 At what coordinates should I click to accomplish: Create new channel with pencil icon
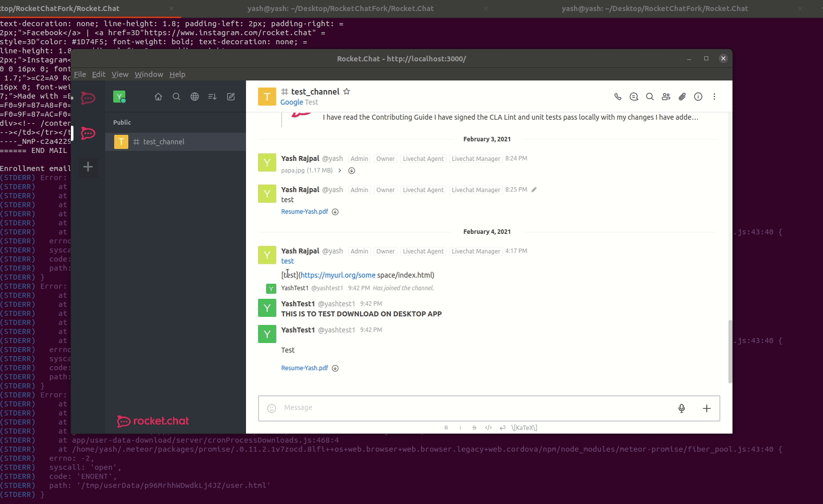point(231,97)
